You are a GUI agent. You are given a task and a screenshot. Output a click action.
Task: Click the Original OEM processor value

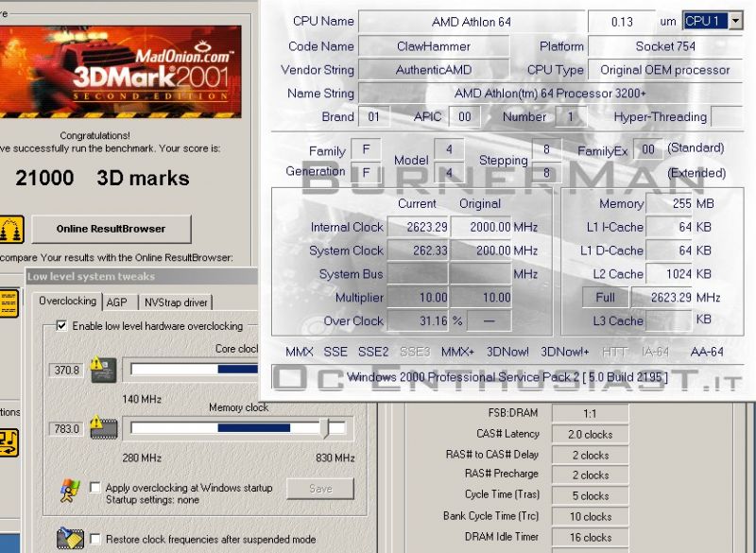(665, 70)
